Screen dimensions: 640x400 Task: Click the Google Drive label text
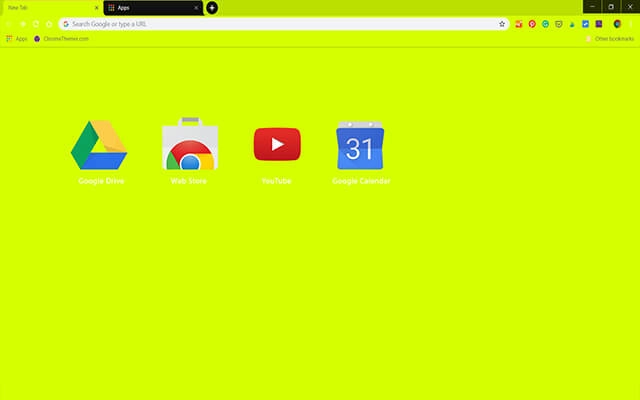pyautogui.click(x=101, y=181)
